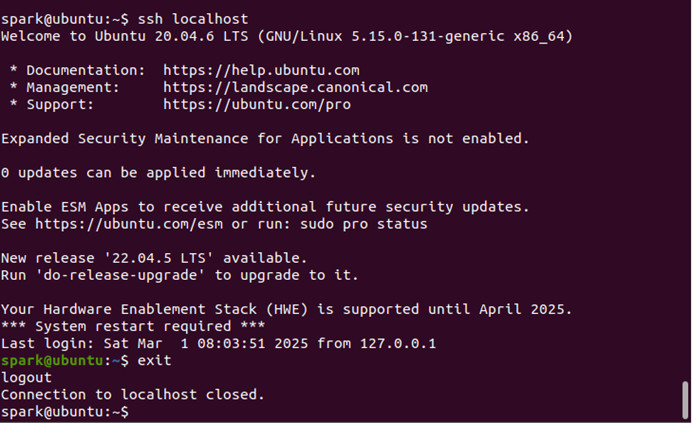The width and height of the screenshot is (692, 423).
Task: Click the 'ssh localhost' command text
Action: (193, 19)
